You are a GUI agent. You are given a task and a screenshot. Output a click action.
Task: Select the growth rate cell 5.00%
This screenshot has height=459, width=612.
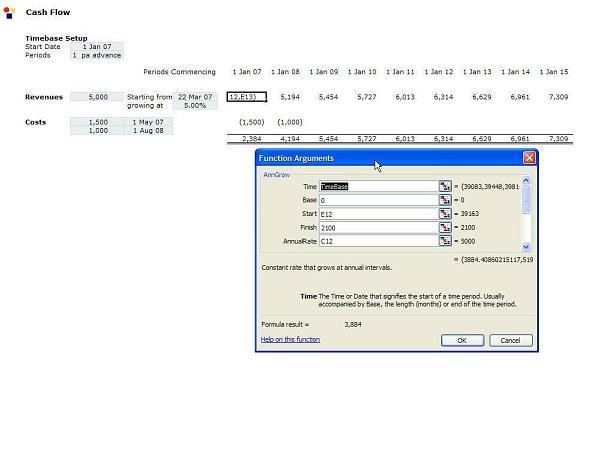click(195, 105)
